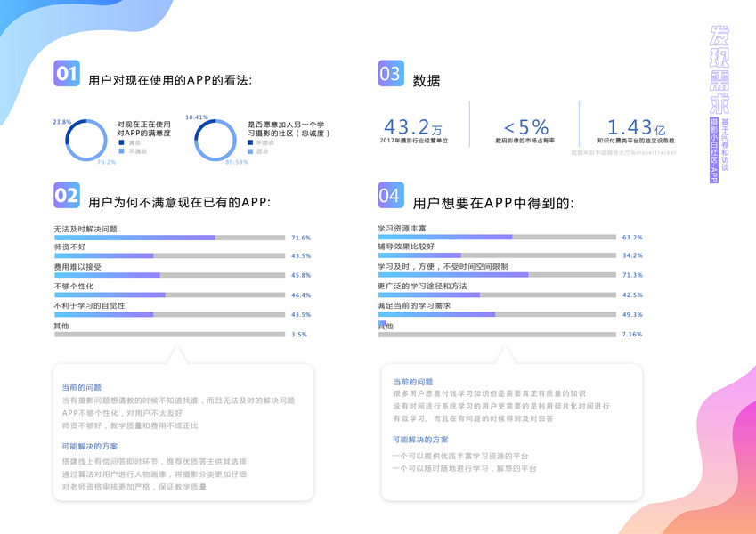Click the data source note mentioning musertracker
The height and width of the screenshot is (534, 756).
[623, 152]
